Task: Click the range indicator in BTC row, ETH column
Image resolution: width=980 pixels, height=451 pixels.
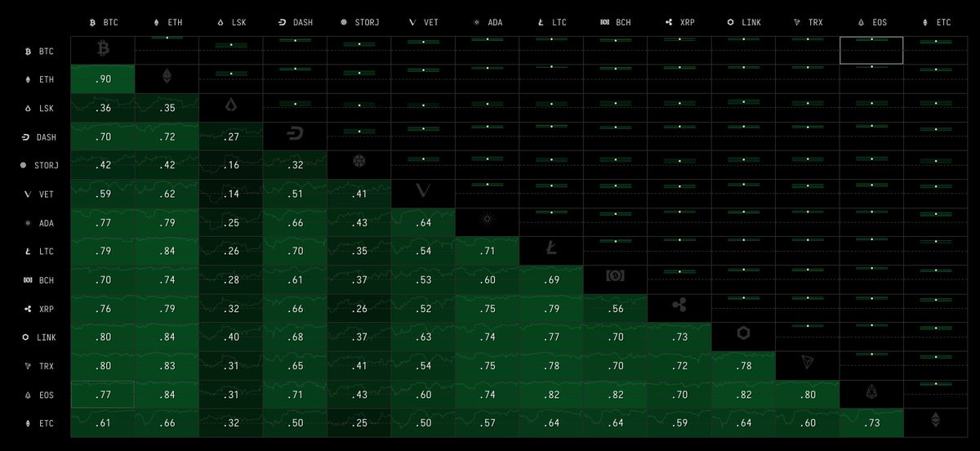Action: click(x=167, y=38)
